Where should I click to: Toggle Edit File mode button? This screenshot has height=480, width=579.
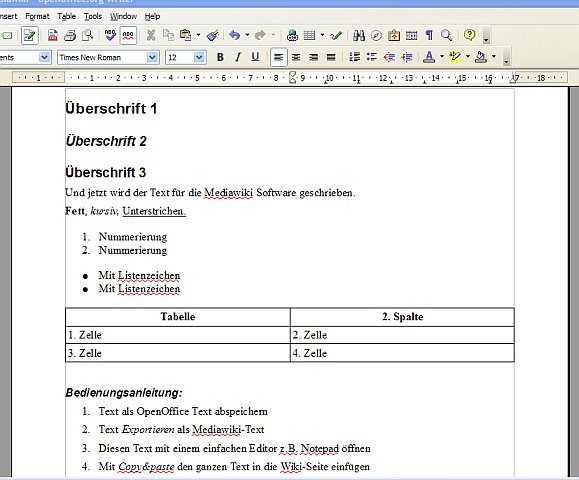coord(30,35)
